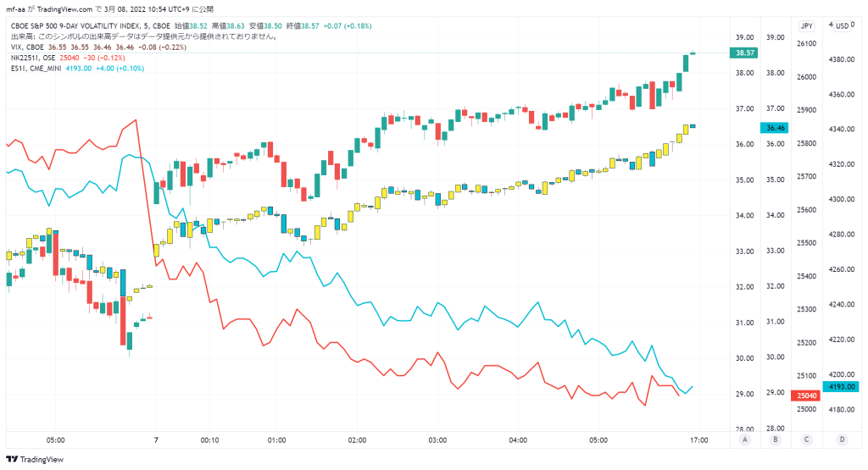Click the 4380.00 value on the USD scale
868x470 pixels.
842,59
